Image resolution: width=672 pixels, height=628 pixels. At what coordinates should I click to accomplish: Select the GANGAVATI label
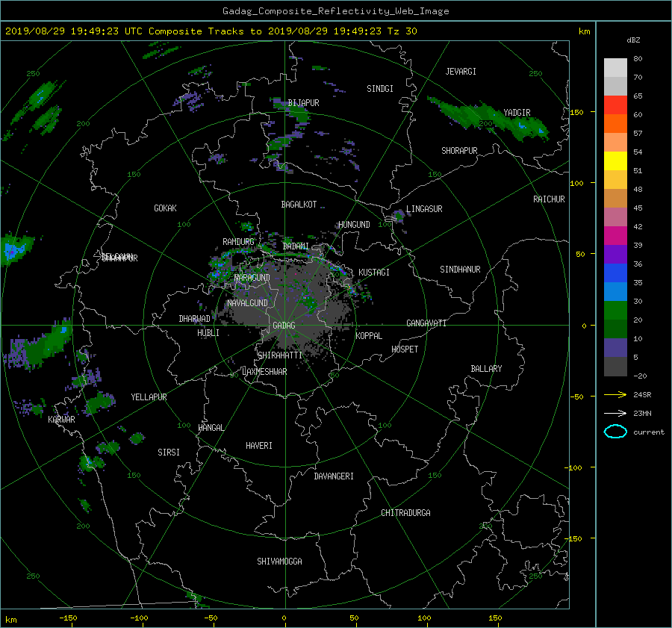426,323
